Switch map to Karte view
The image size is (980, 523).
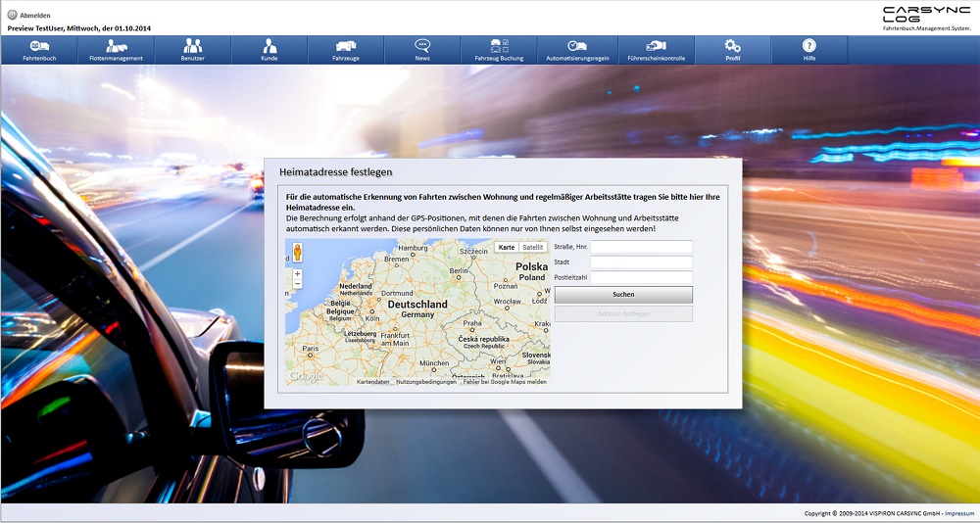[x=507, y=248]
